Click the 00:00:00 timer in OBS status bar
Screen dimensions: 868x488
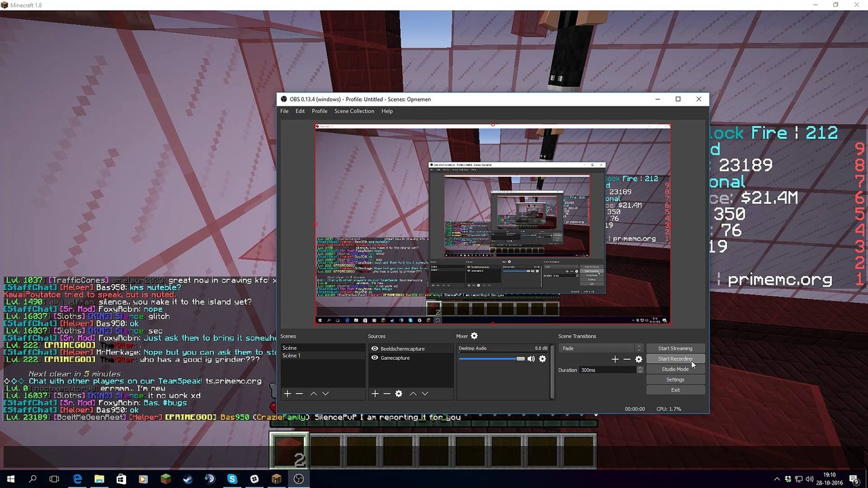pos(635,409)
